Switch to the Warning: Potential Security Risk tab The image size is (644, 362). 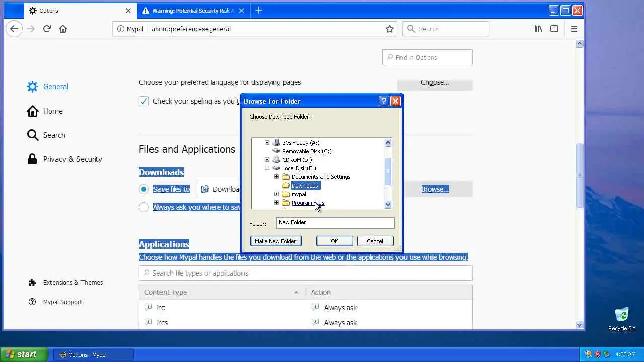point(193,10)
